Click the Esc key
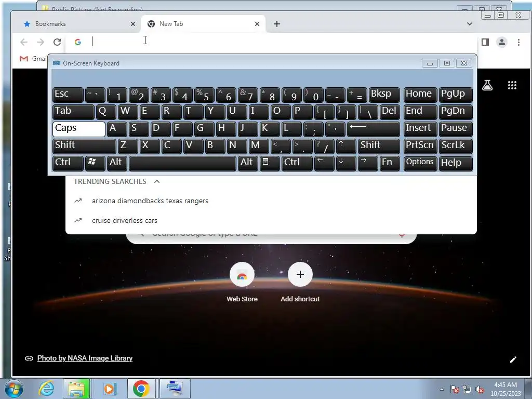This screenshot has width=532, height=399. point(68,95)
